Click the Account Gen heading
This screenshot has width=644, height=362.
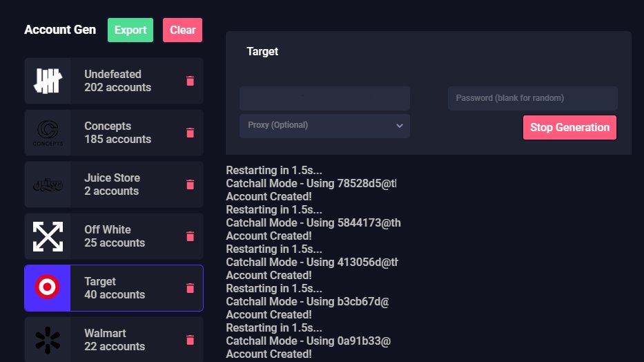pyautogui.click(x=60, y=30)
